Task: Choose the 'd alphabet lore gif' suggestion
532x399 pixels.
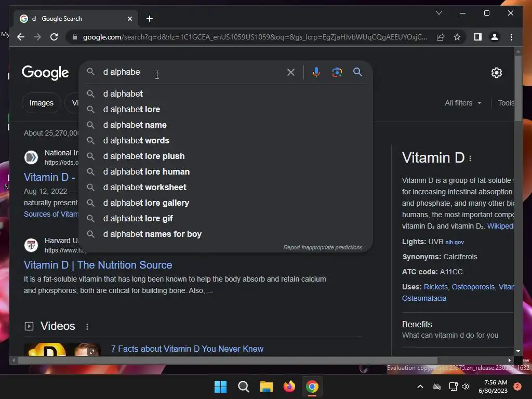Action: pyautogui.click(x=225, y=219)
